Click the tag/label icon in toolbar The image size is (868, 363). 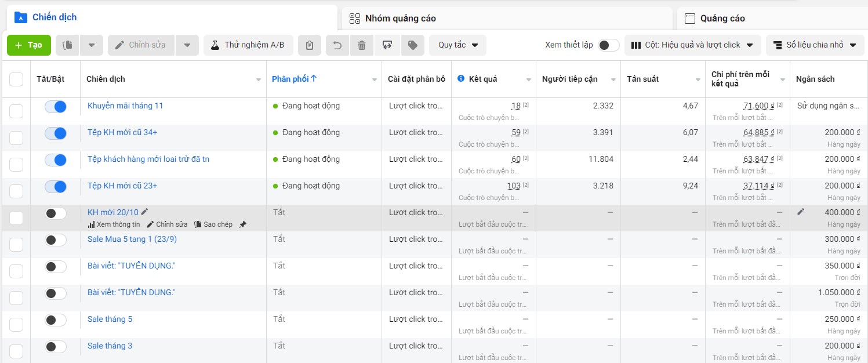coord(412,45)
